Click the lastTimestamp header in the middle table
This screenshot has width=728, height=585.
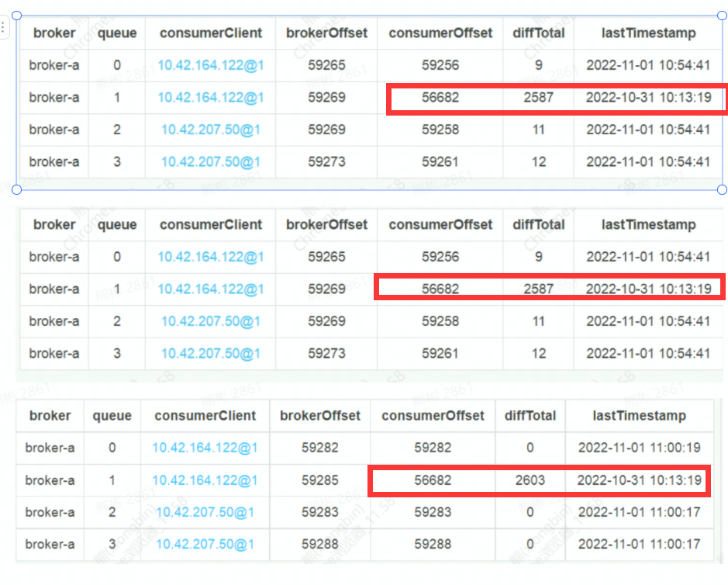pos(648,224)
